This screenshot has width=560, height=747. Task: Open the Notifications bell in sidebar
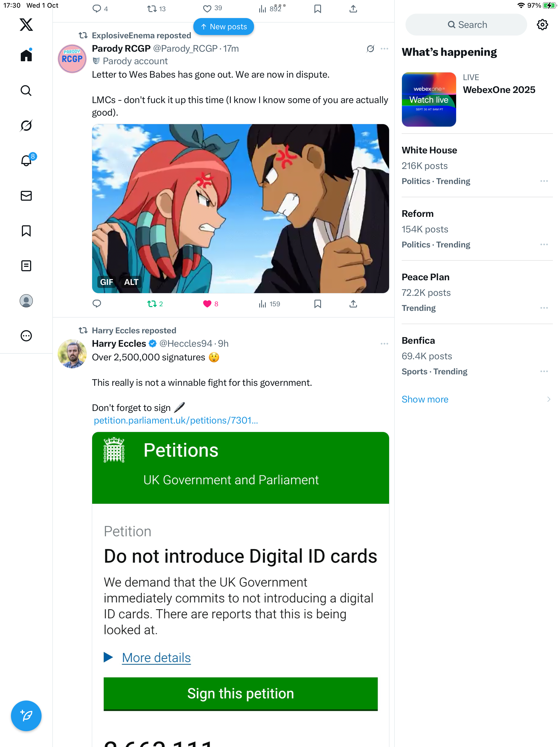[26, 161]
